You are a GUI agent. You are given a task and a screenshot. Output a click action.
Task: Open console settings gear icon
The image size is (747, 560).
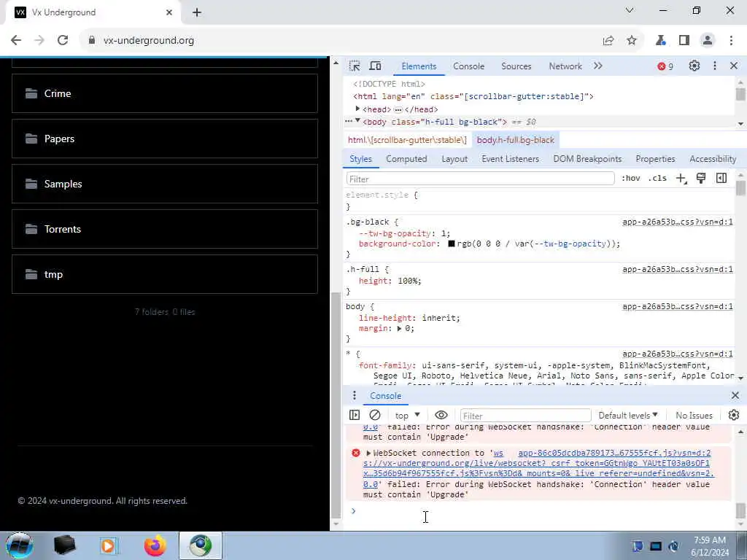click(734, 415)
